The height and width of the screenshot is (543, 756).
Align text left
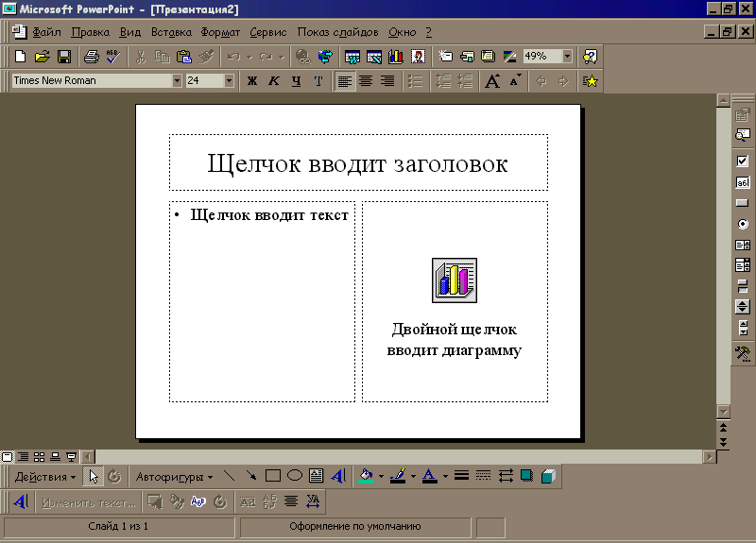344,81
